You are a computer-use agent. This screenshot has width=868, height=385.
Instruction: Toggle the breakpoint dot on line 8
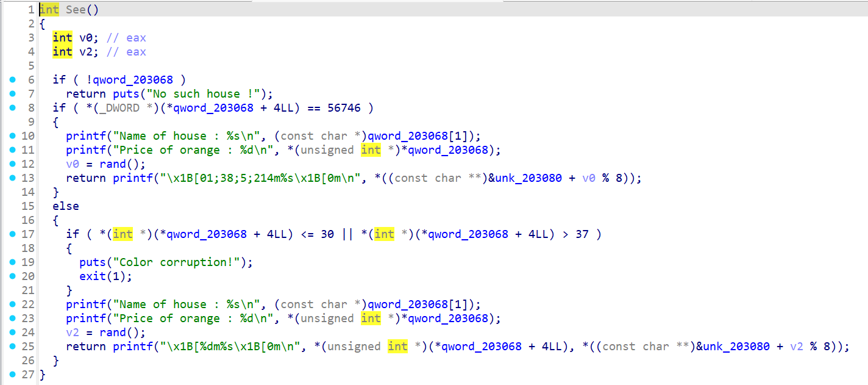(x=12, y=108)
